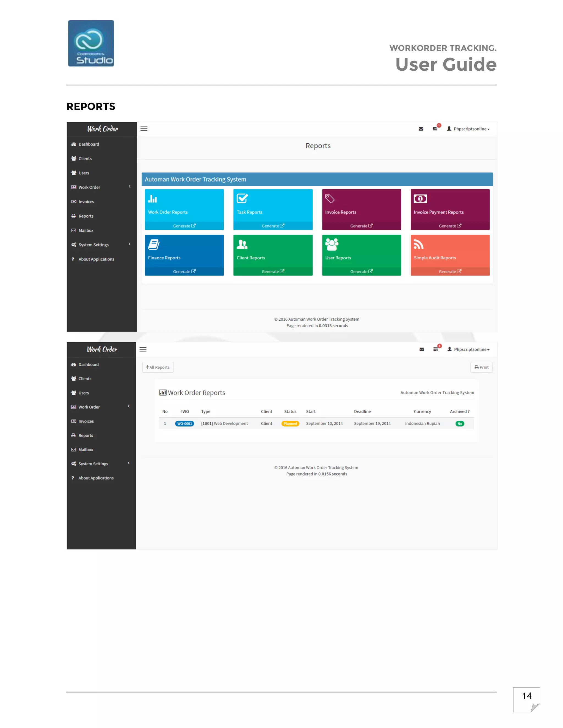The image size is (563, 728).
Task: Open the envelope mail icon in the Reports page header
Action: (x=421, y=129)
